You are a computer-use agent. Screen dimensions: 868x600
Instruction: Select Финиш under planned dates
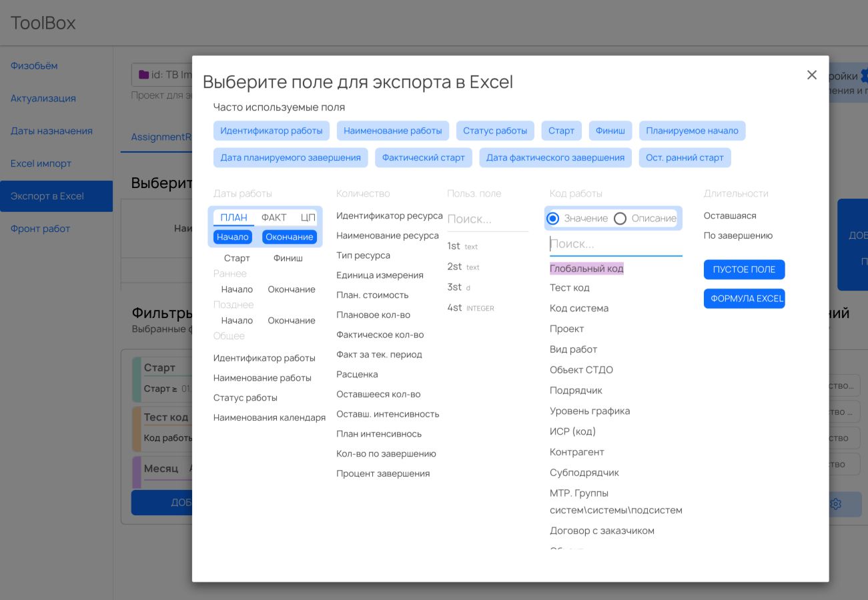(288, 258)
